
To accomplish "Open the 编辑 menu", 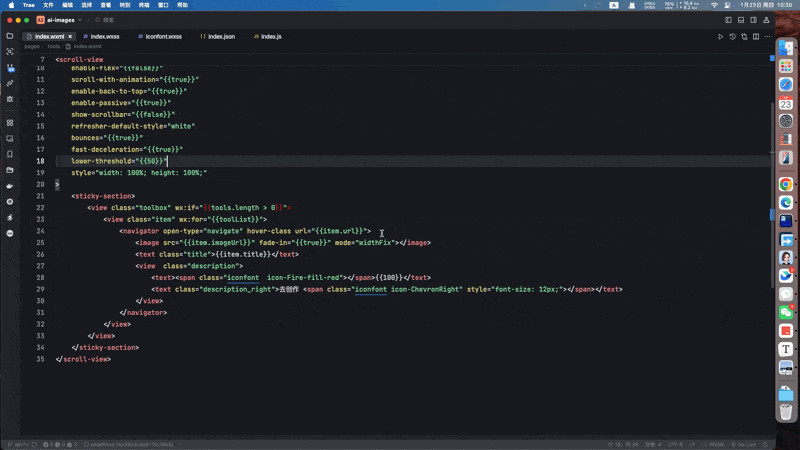I will (x=67, y=5).
